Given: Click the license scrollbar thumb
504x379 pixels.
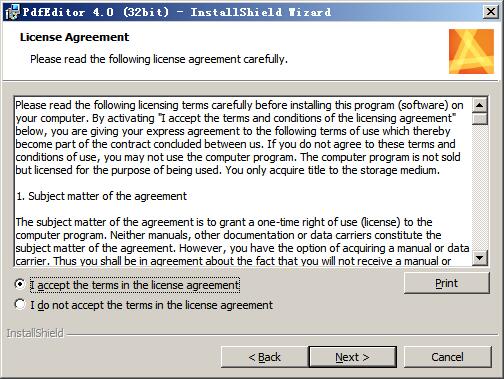Looking at the screenshot, I should tap(480, 119).
